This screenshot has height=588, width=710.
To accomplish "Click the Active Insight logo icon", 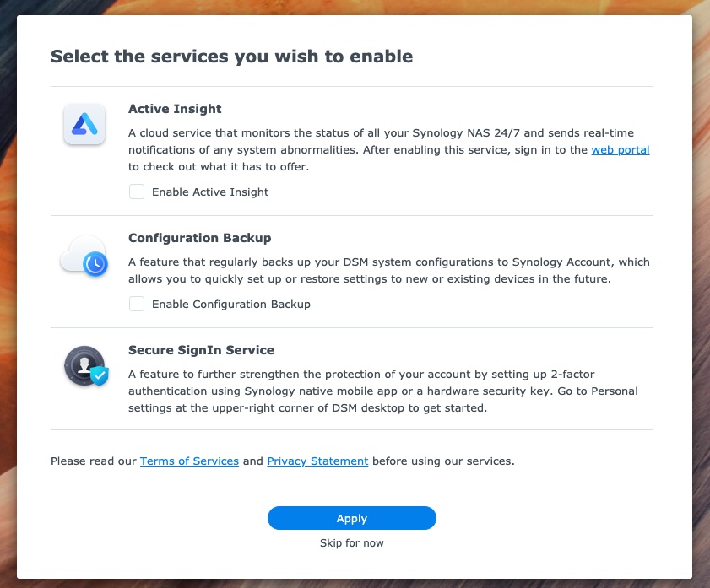I will click(x=84, y=124).
